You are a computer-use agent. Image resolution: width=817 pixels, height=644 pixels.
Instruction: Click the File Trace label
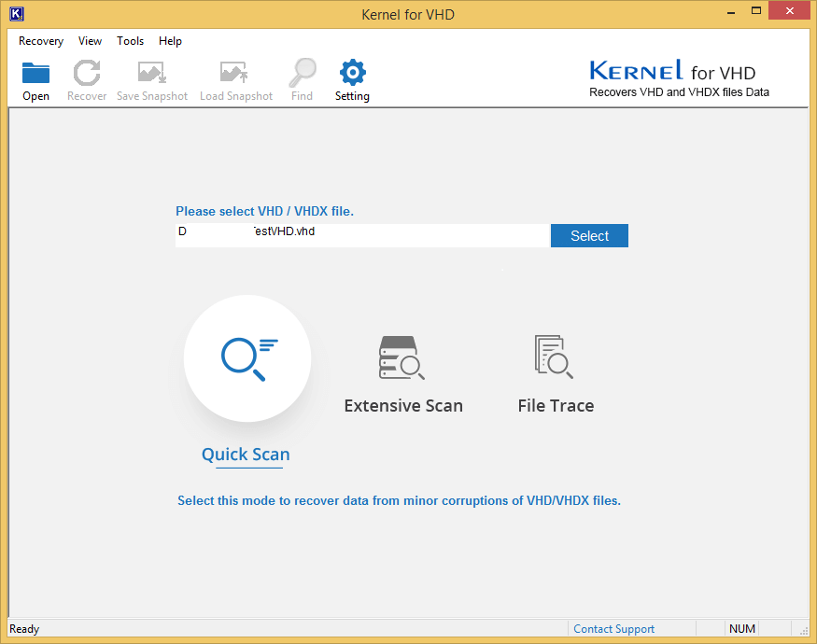[556, 405]
